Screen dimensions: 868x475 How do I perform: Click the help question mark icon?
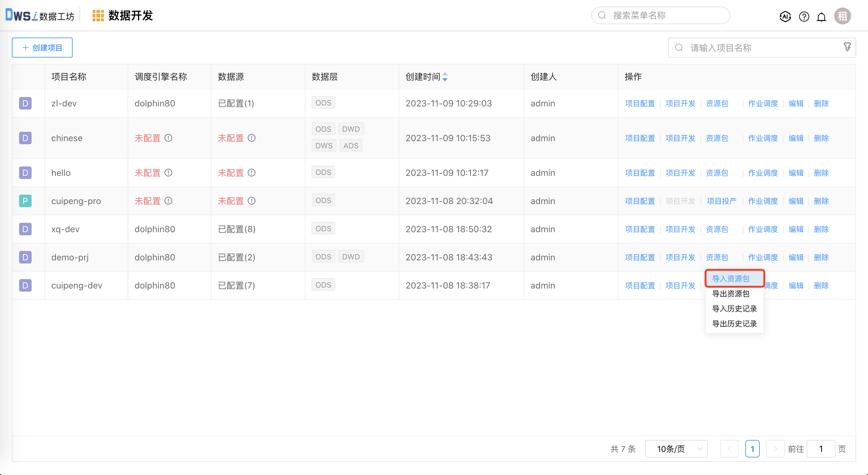[x=804, y=16]
